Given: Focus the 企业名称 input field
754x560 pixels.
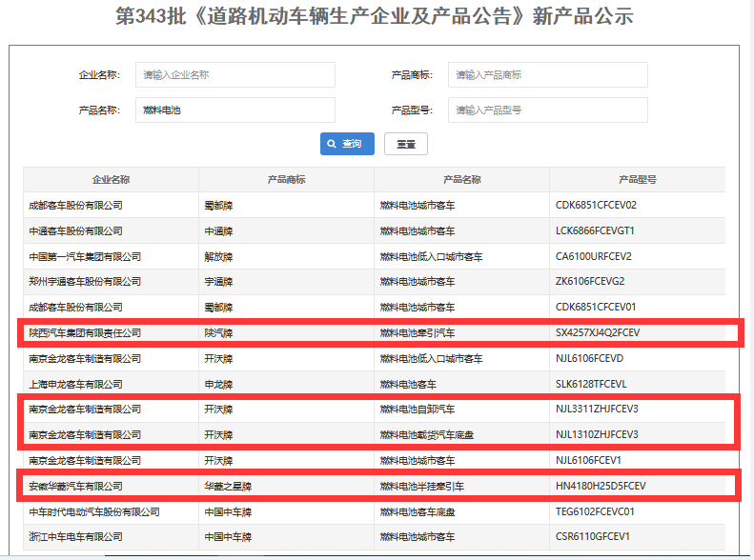Looking at the screenshot, I should pyautogui.click(x=235, y=75).
